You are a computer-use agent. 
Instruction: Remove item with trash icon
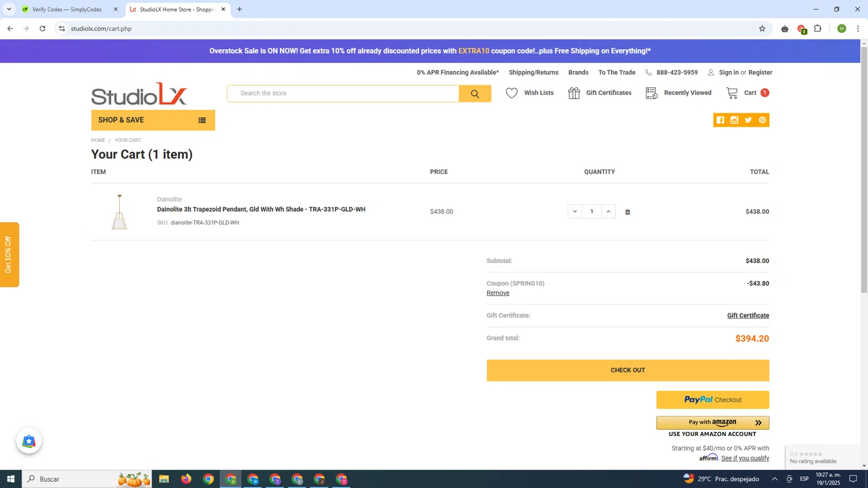[x=627, y=212]
